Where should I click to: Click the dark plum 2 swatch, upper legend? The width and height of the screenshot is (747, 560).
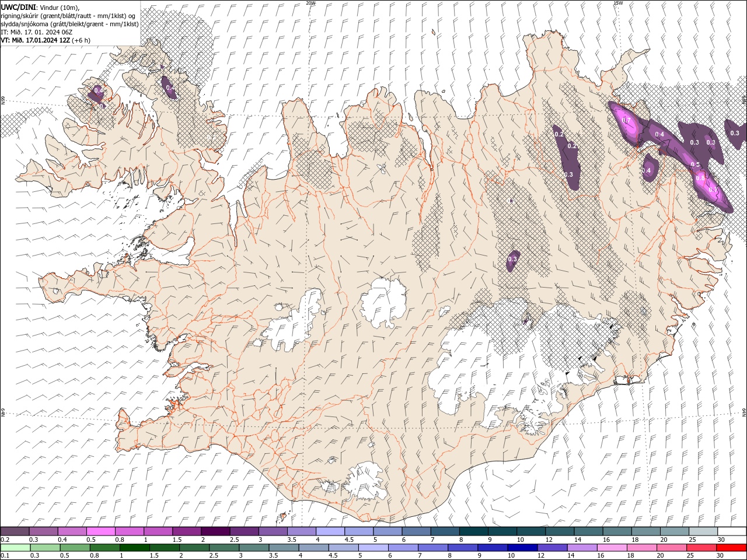pos(215,531)
